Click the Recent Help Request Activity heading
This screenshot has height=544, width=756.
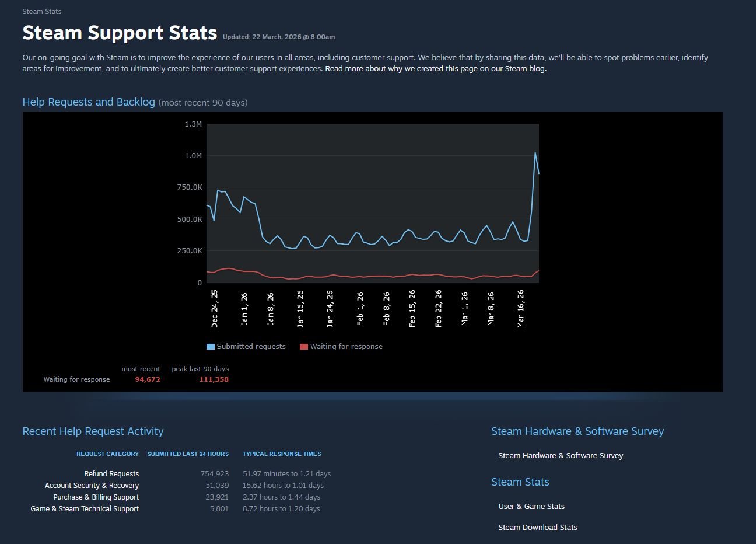(x=93, y=431)
